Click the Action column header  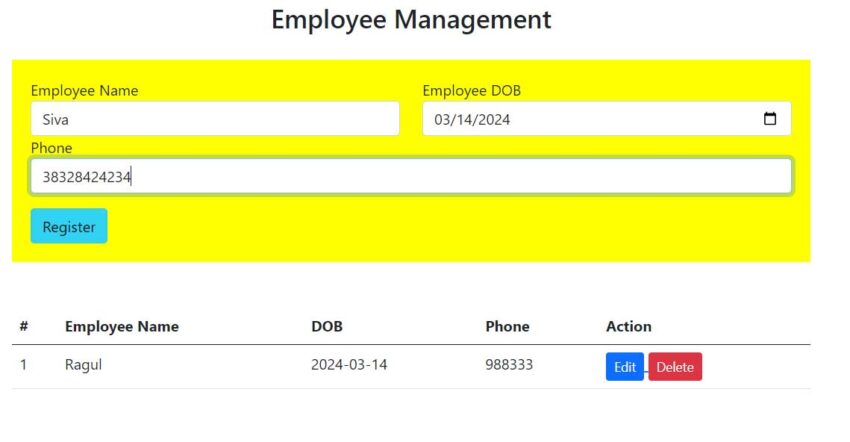(628, 326)
